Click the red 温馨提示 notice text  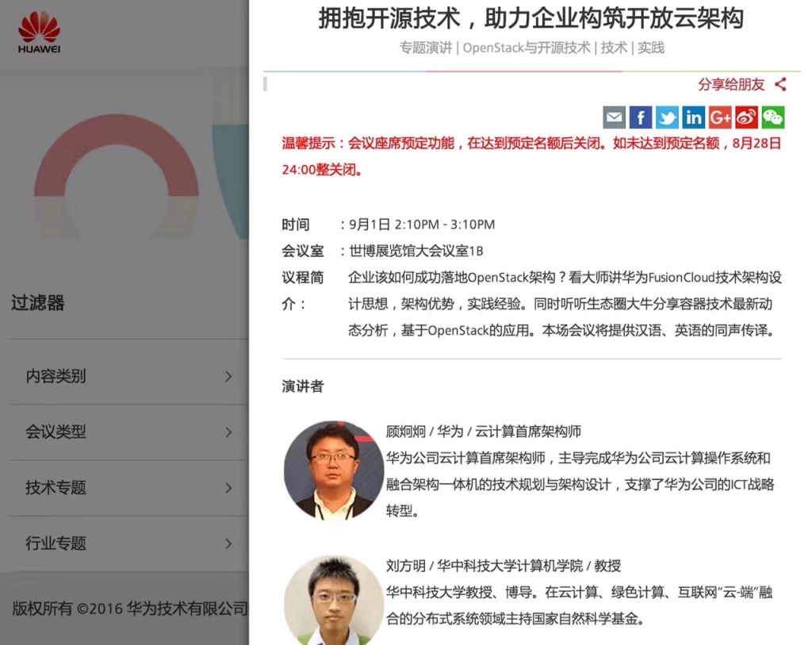pos(531,156)
